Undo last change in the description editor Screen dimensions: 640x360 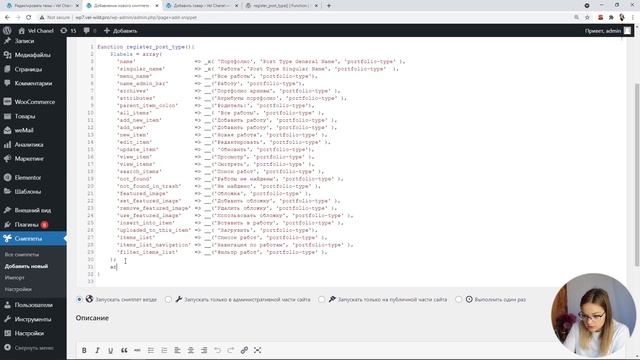(x=217, y=350)
